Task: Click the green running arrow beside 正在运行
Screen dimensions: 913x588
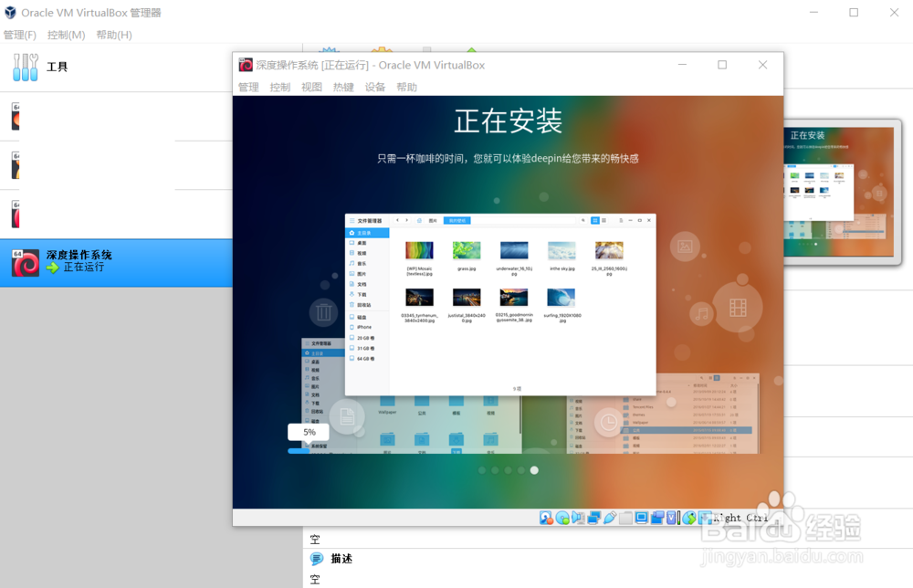Action: coord(53,268)
